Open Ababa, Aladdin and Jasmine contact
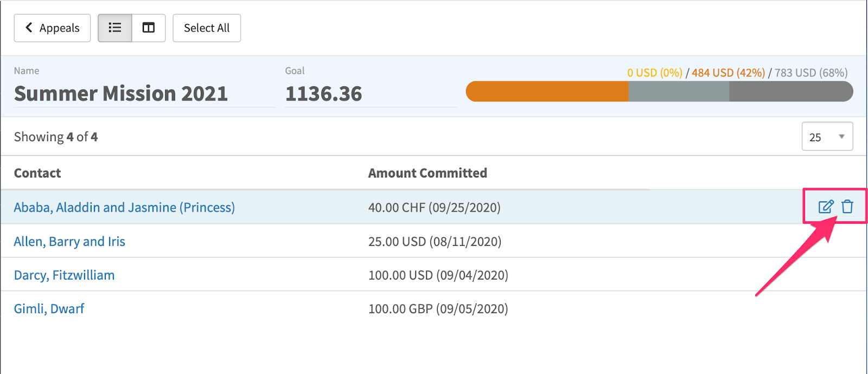This screenshot has width=868, height=374. pos(124,207)
